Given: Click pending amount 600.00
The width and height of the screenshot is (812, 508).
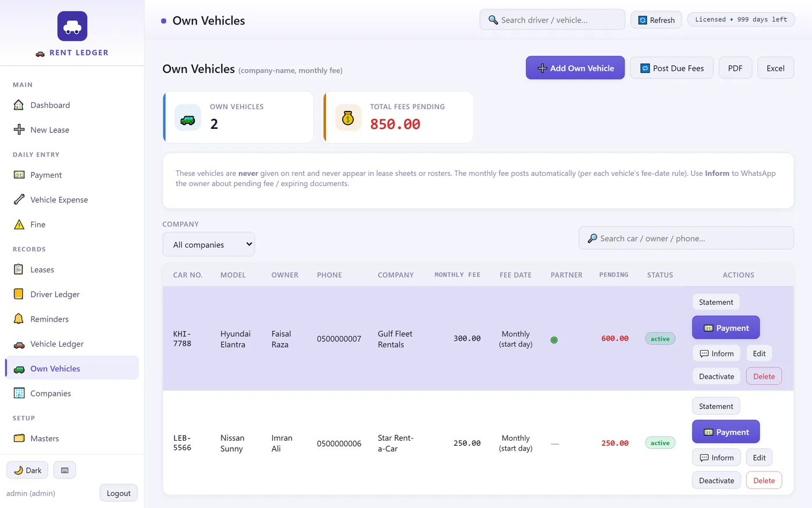Looking at the screenshot, I should pos(615,338).
